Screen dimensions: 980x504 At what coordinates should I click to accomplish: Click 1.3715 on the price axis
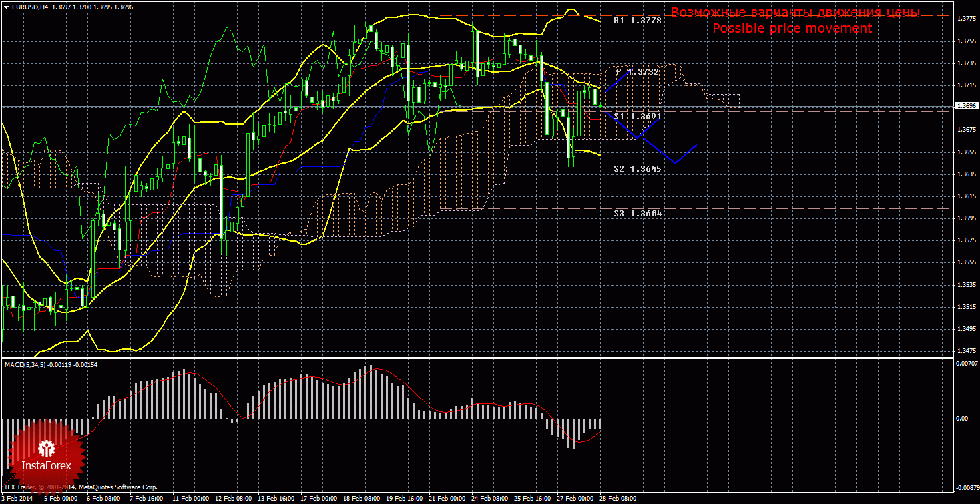(x=967, y=85)
